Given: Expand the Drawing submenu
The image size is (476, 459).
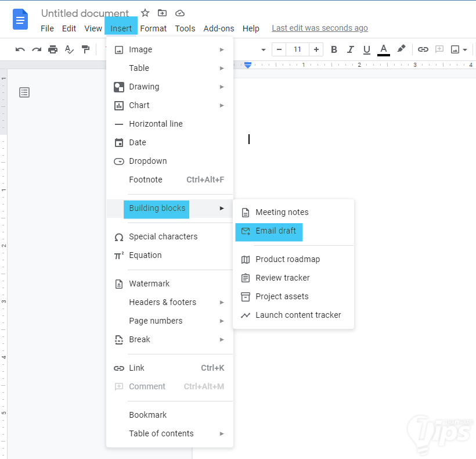Looking at the screenshot, I should [170, 87].
